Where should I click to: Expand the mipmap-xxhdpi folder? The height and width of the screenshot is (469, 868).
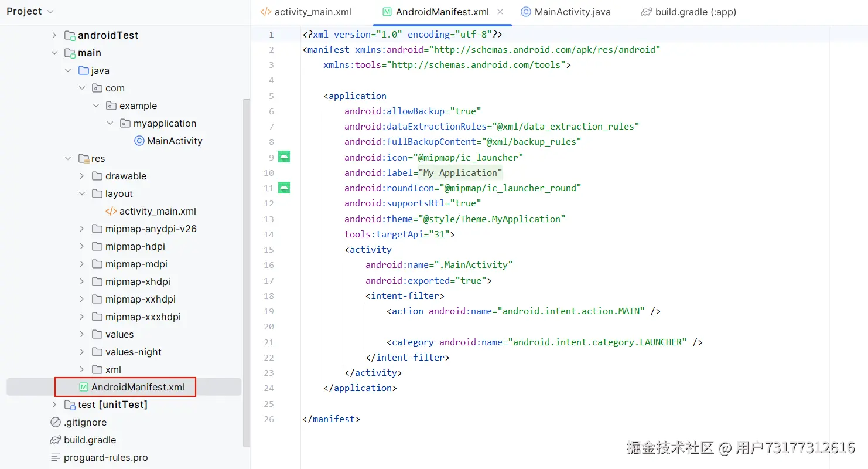point(82,299)
